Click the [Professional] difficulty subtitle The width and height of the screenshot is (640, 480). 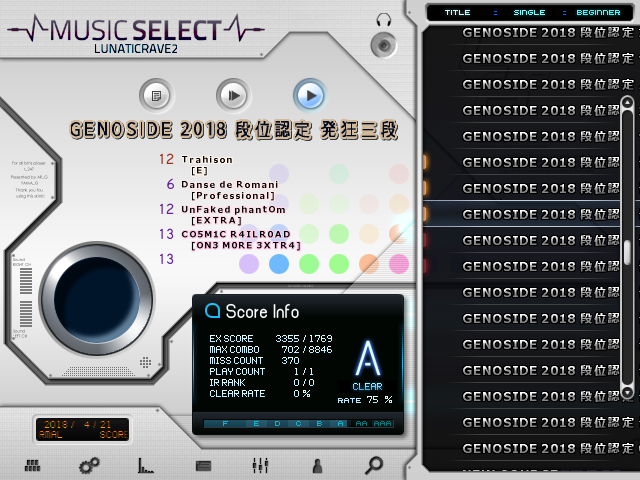pyautogui.click(x=233, y=196)
